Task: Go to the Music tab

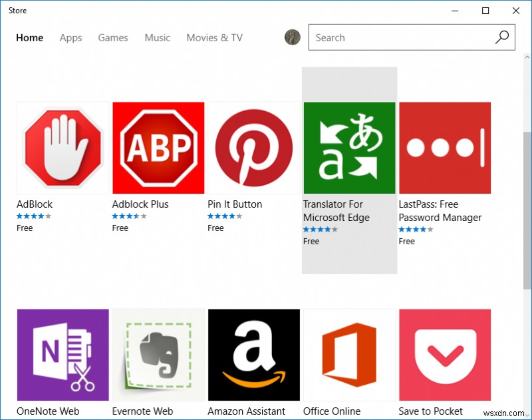Action: pyautogui.click(x=157, y=38)
